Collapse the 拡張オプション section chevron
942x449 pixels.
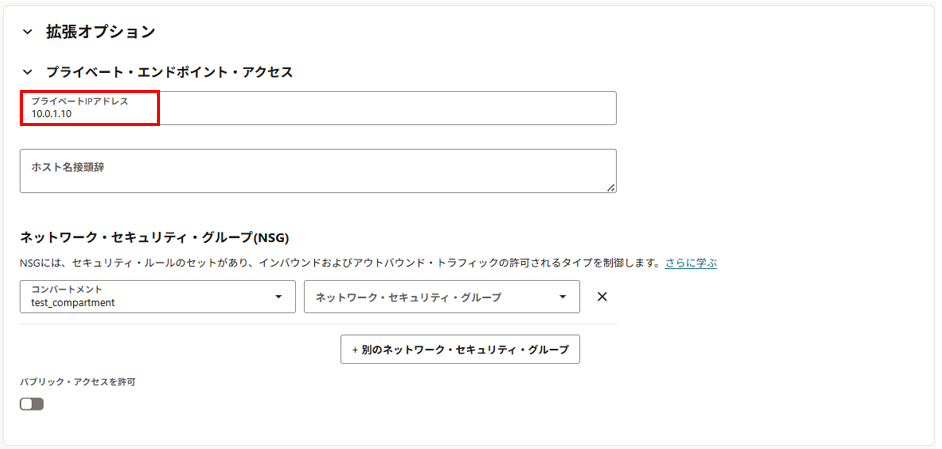[27, 32]
